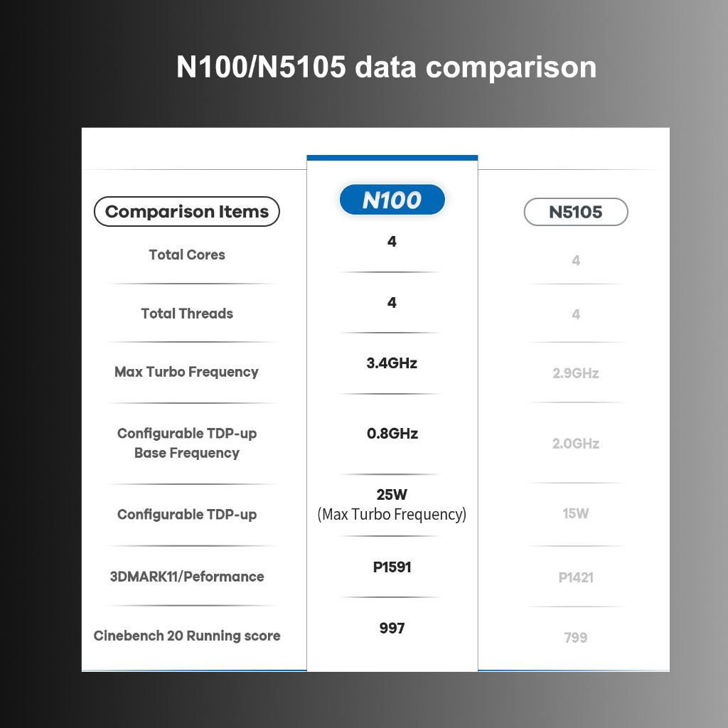
Task: Select the Total Threads row label
Action: click(x=187, y=314)
